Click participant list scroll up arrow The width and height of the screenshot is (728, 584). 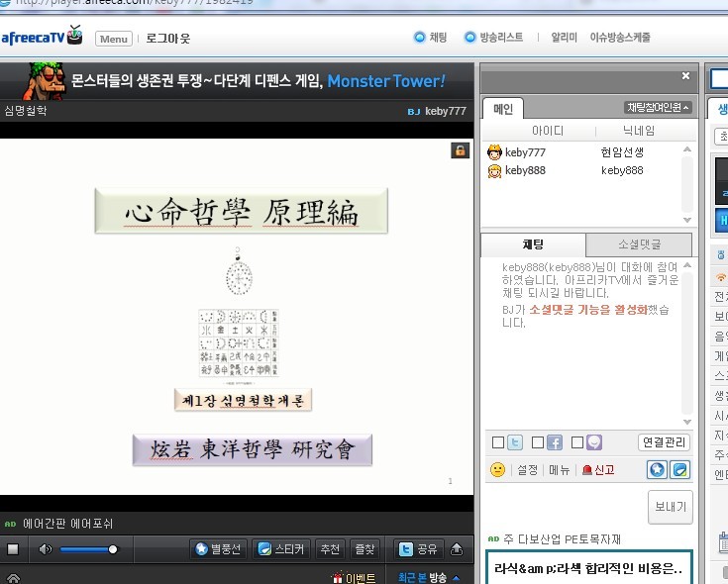pos(687,149)
